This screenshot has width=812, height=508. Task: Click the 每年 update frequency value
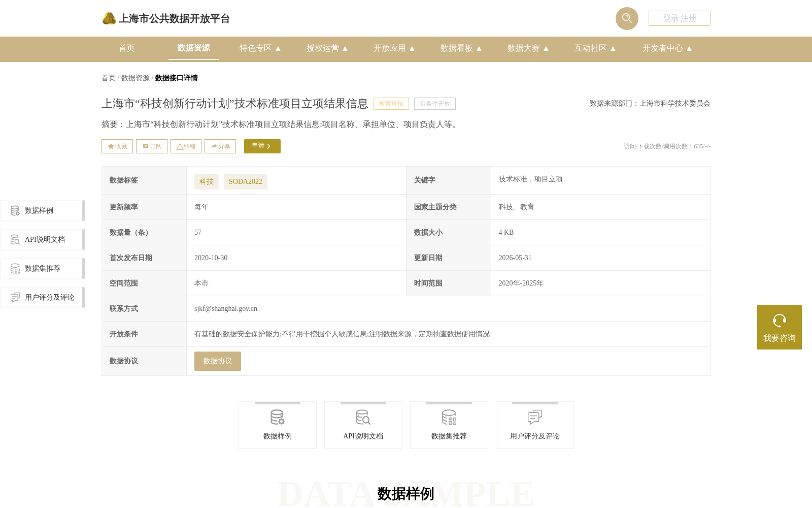click(x=201, y=207)
